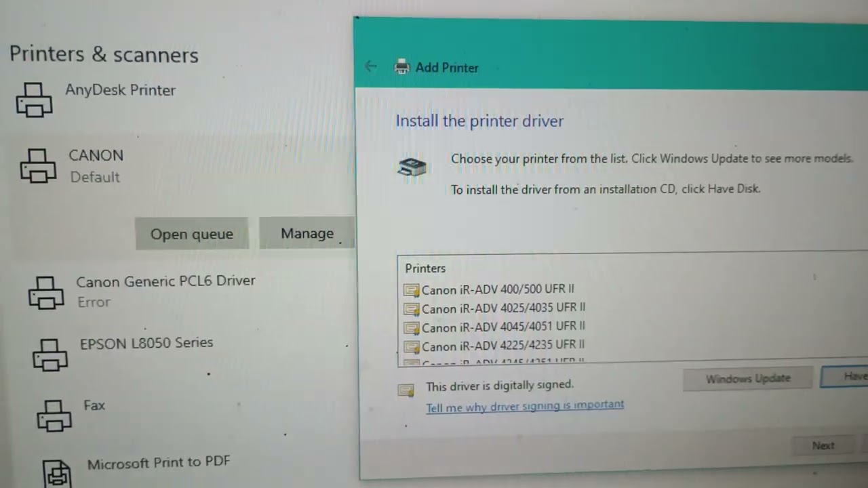
Task: Open 'Tell me why driver signing is important'
Action: pyautogui.click(x=525, y=405)
